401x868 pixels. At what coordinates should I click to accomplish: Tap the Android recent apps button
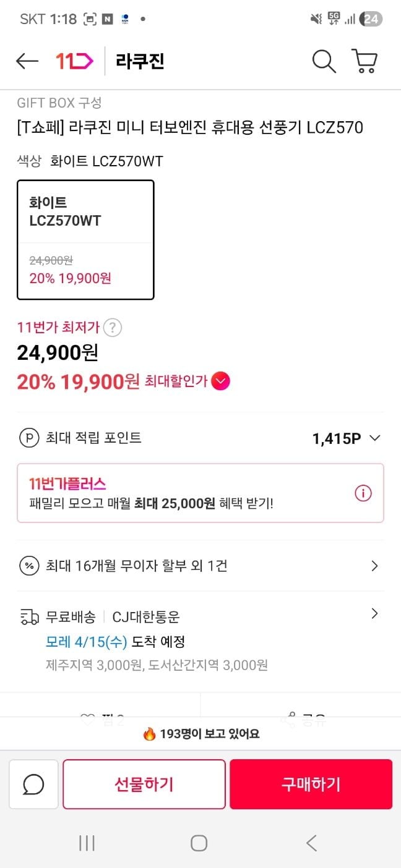[87, 843]
